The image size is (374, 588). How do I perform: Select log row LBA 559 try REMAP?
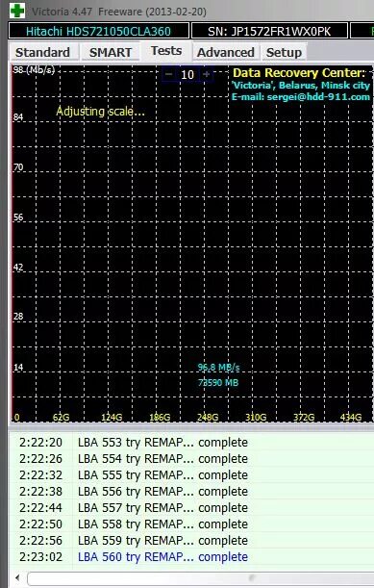point(191,541)
